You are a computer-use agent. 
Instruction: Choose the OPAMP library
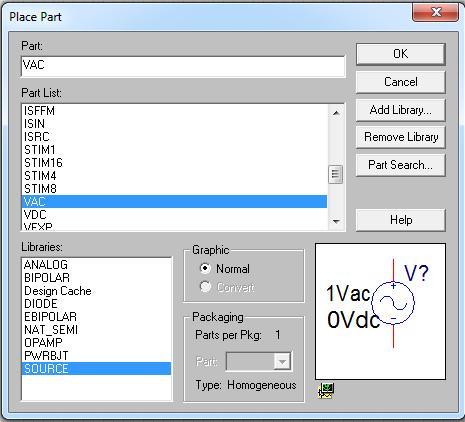click(x=96, y=343)
